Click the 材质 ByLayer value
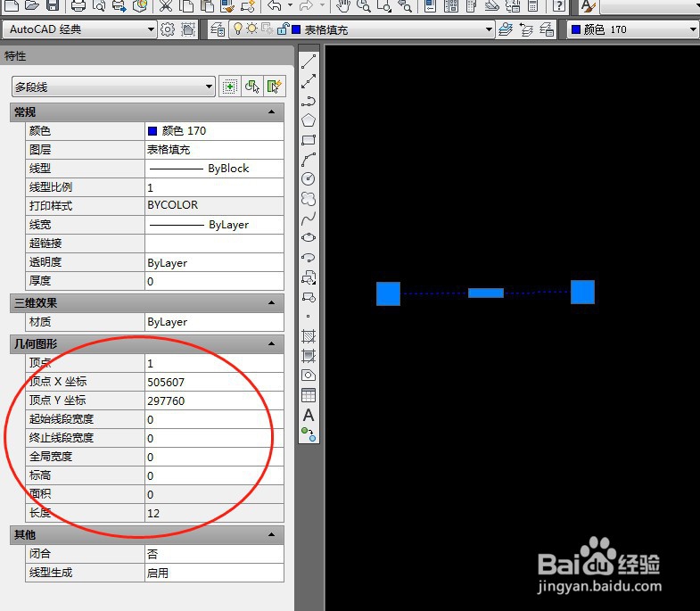This screenshot has height=611, width=700. [x=214, y=322]
